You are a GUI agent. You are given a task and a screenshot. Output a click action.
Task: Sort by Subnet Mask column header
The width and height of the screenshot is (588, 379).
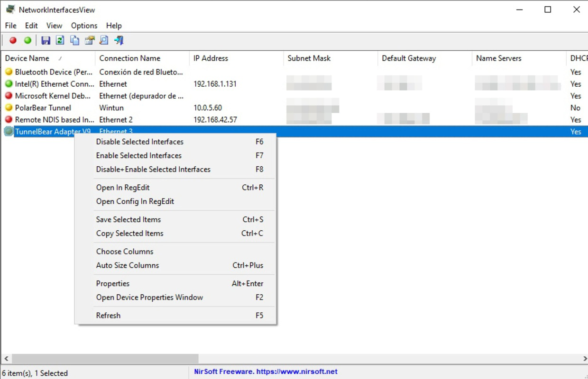(x=331, y=58)
